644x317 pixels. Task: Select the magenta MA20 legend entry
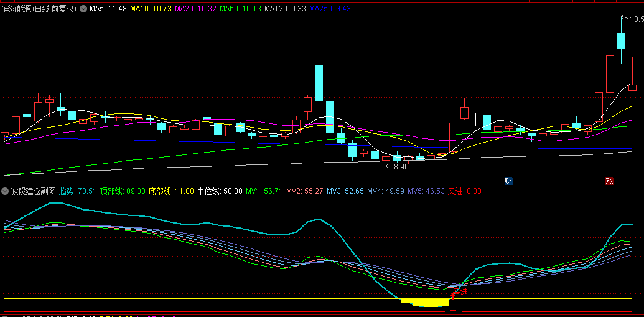coord(195,9)
